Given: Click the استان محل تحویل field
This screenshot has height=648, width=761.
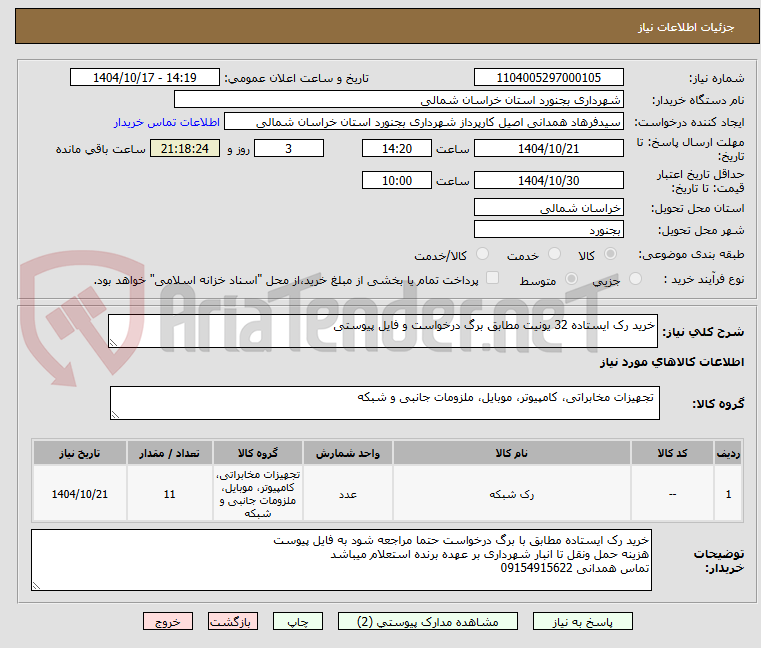Looking at the screenshot, I should 548,208.
